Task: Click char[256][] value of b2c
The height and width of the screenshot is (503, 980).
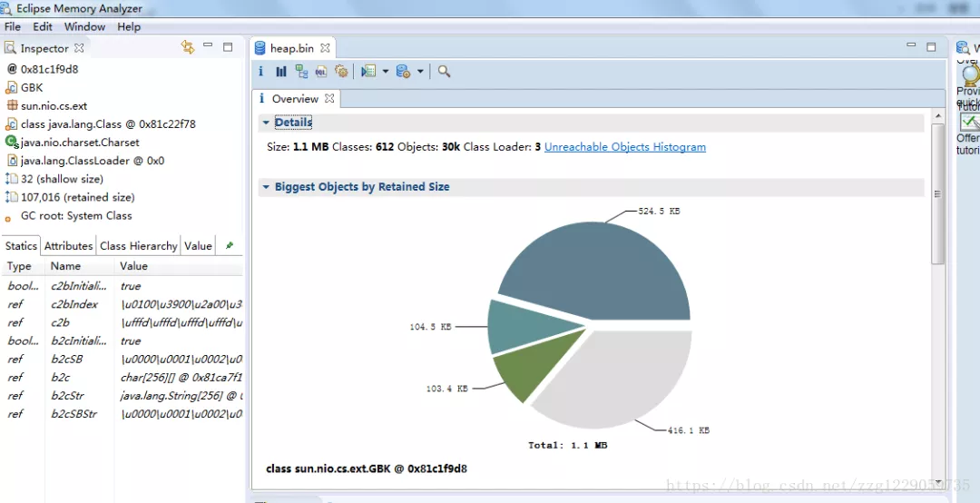Action: pyautogui.click(x=181, y=378)
